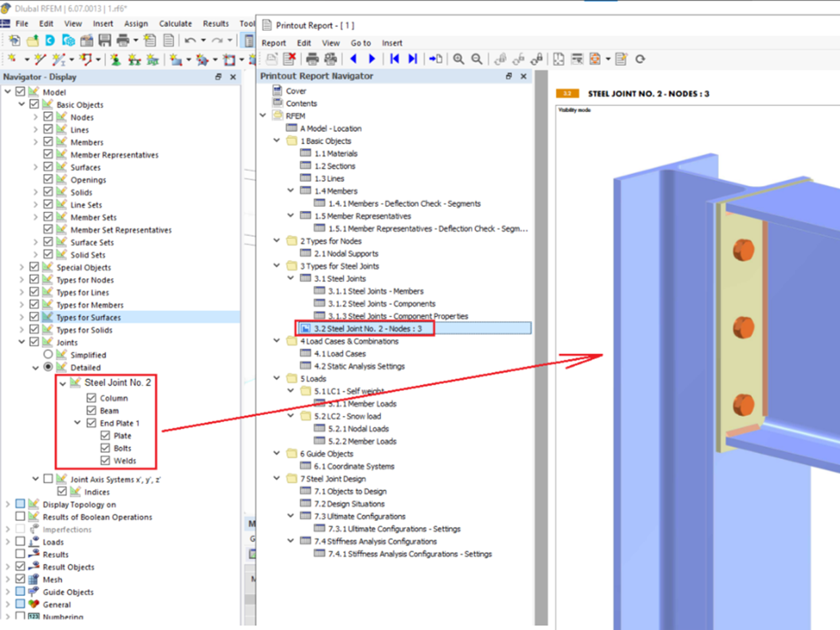Toggle the Bolts checkbox
840x630 pixels.
tap(105, 448)
